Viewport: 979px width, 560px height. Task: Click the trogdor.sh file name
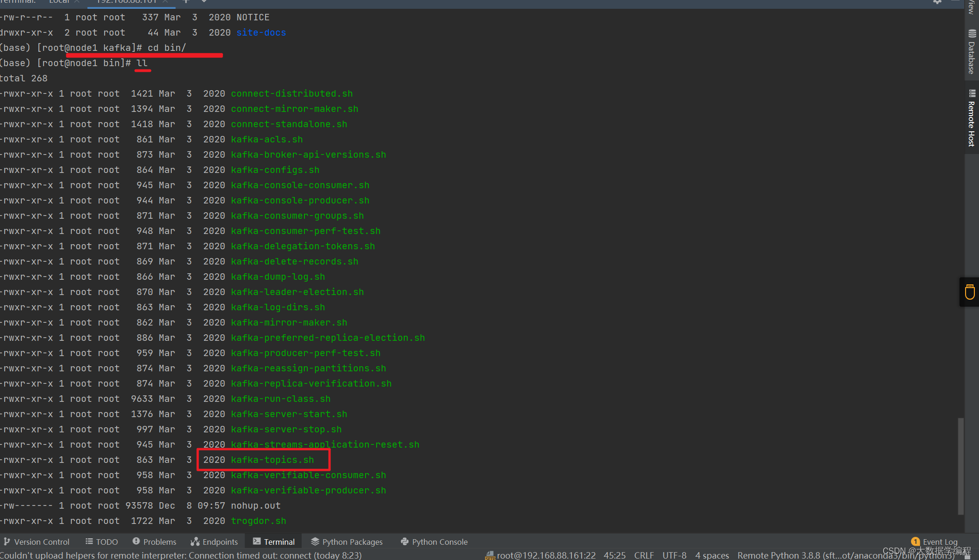pos(259,521)
